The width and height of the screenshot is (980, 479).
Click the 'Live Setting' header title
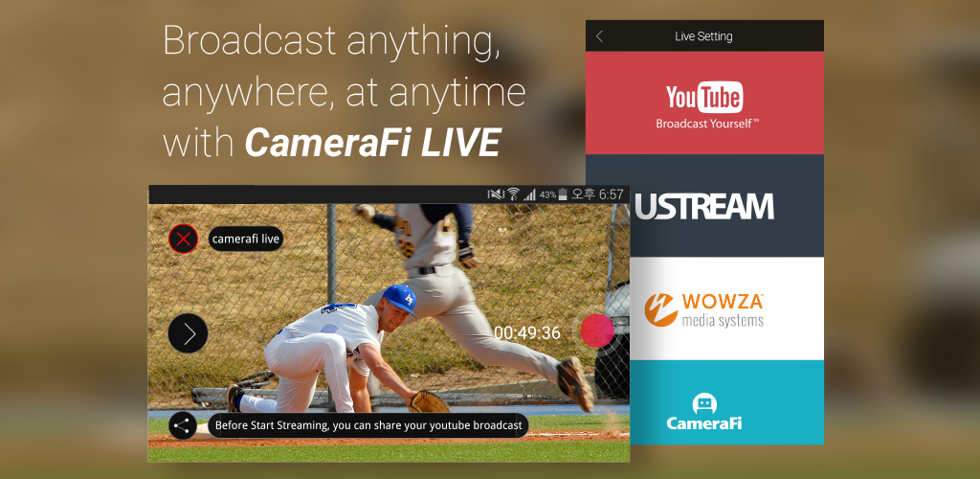(x=703, y=36)
